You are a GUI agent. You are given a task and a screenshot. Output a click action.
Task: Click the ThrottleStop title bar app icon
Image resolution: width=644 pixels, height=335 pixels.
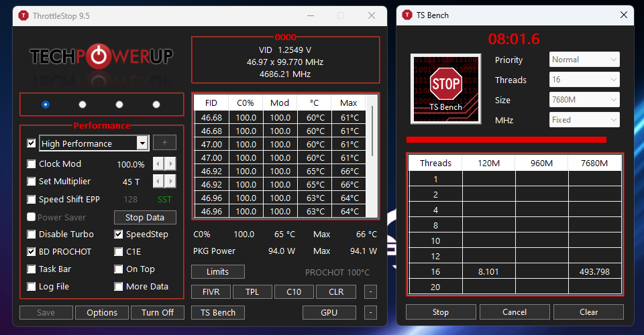point(23,15)
